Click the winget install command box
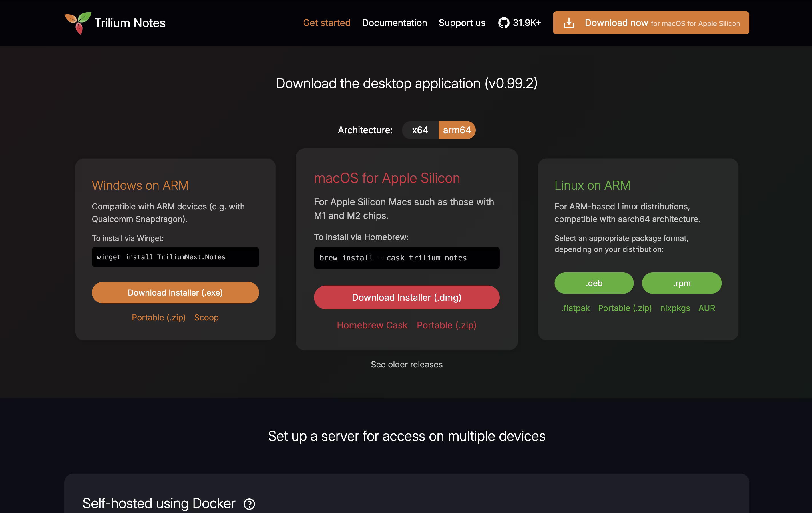 [175, 257]
